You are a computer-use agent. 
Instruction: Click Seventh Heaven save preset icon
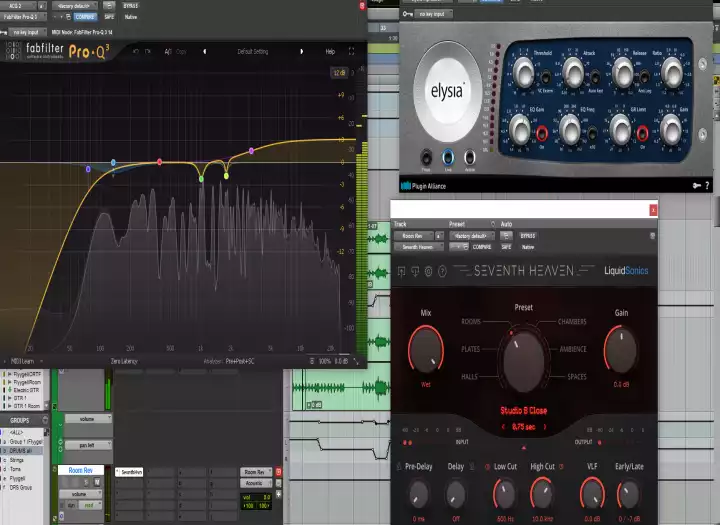click(415, 272)
